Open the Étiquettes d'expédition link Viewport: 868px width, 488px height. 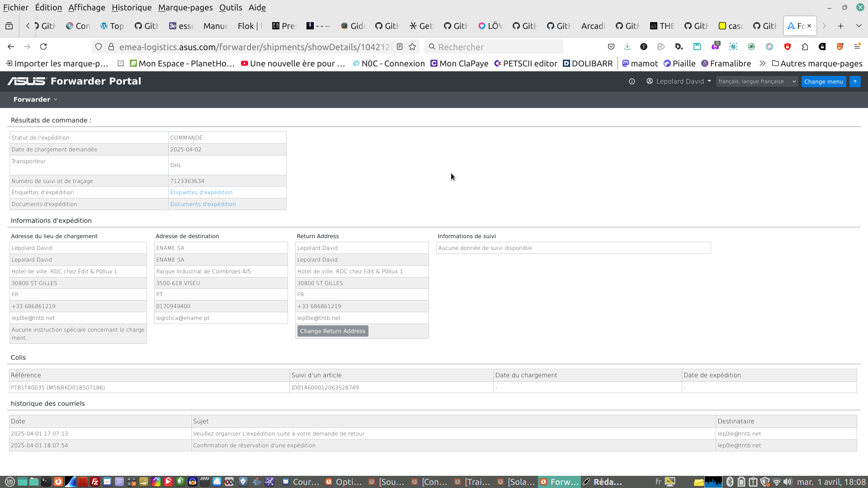click(201, 192)
